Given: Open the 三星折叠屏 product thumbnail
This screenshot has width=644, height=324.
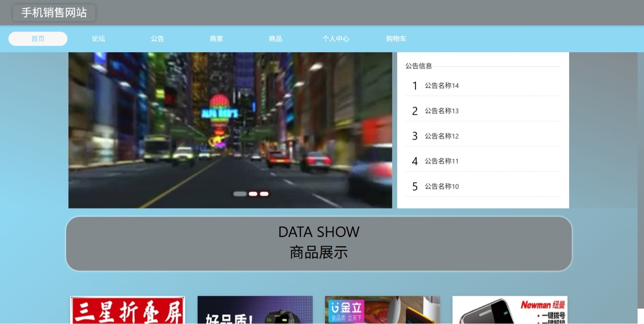Looking at the screenshot, I should [127, 310].
